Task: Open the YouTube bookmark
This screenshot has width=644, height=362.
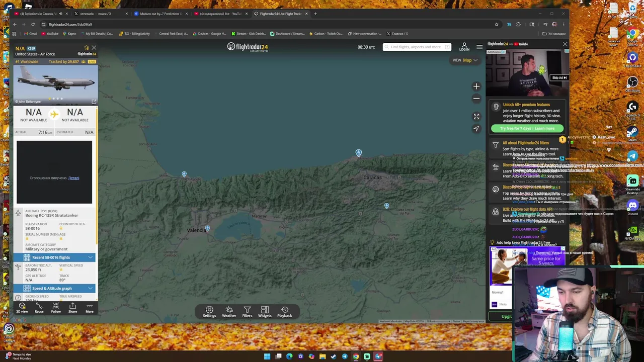Action: coord(49,34)
